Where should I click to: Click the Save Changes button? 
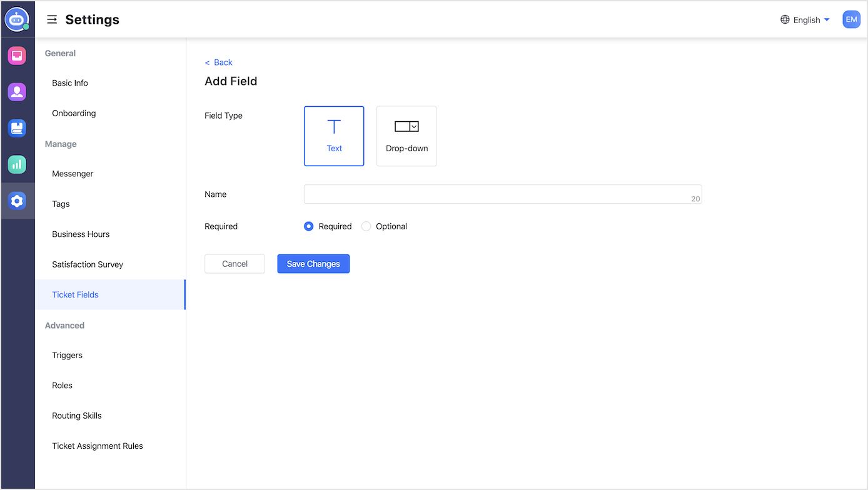[313, 264]
